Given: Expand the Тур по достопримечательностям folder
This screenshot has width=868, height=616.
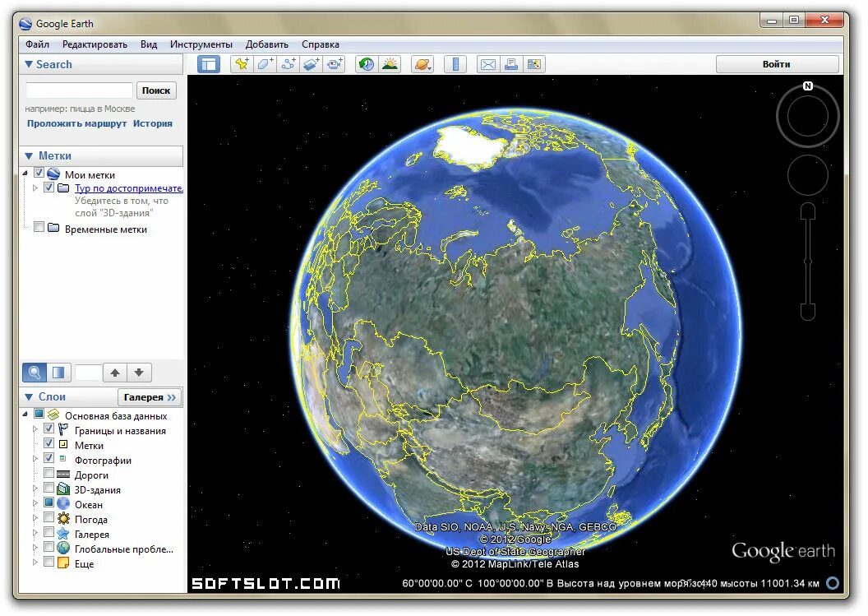Looking at the screenshot, I should [x=35, y=188].
